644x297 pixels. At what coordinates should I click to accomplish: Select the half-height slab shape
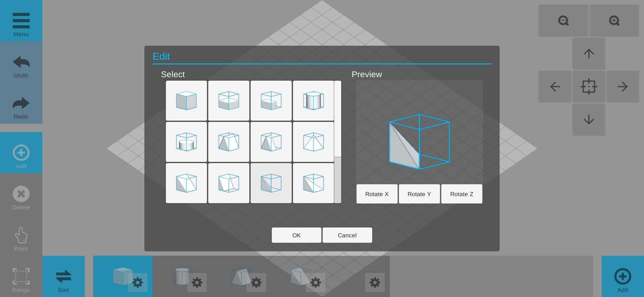229,101
